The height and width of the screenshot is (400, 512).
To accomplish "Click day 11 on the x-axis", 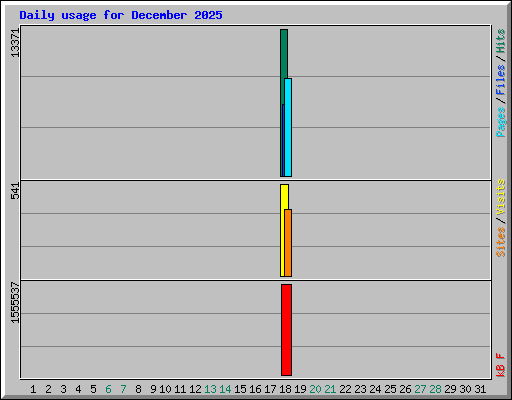I will click(180, 389).
